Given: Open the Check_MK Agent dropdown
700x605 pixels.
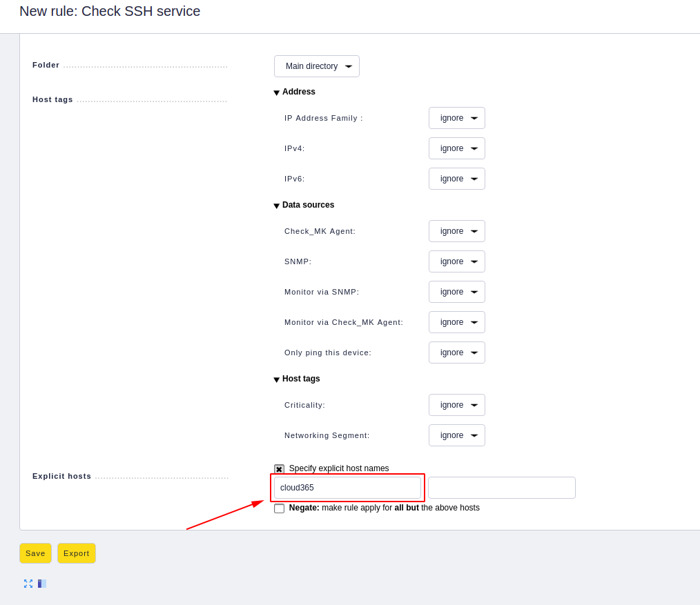Looking at the screenshot, I should point(457,231).
